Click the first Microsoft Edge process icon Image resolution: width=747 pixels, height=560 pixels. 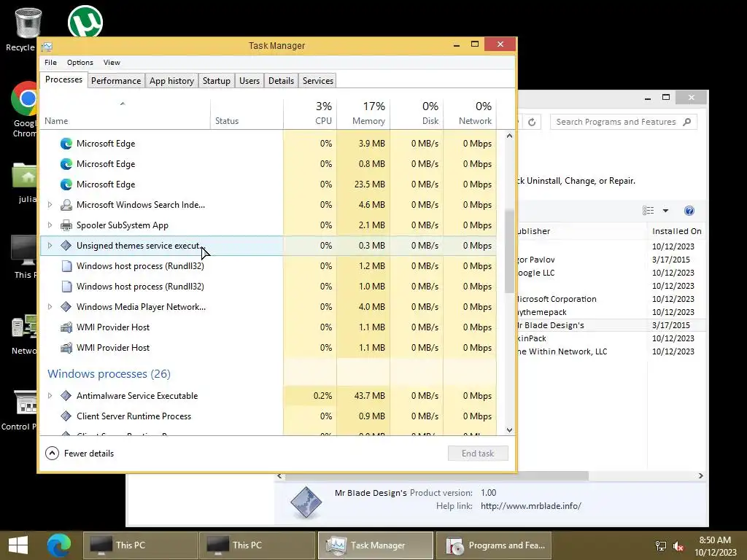(x=66, y=144)
